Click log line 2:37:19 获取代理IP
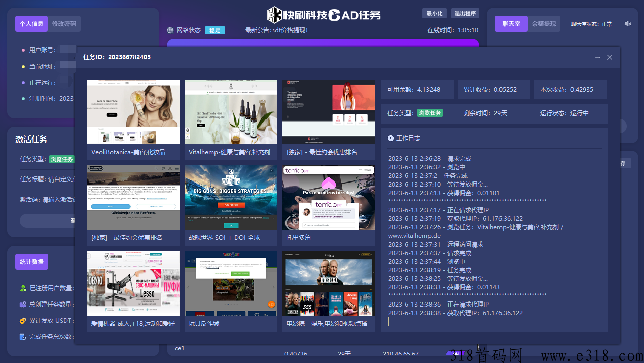This screenshot has height=363, width=644. 455,219
